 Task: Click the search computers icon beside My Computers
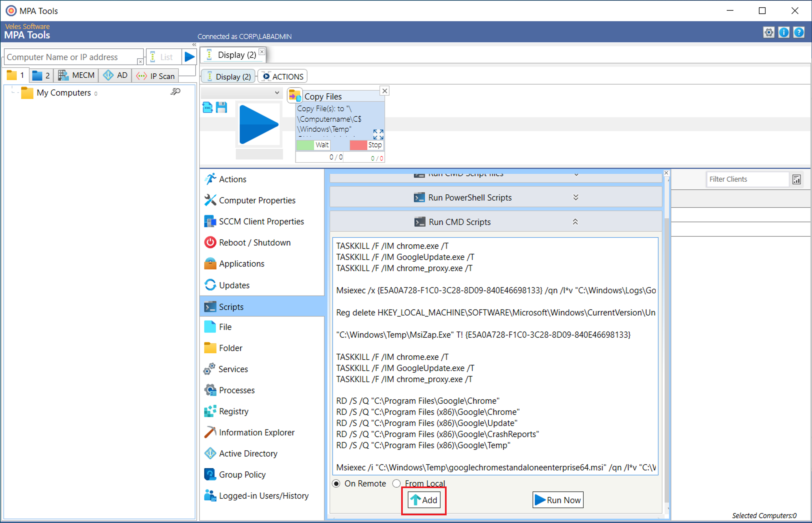click(176, 92)
